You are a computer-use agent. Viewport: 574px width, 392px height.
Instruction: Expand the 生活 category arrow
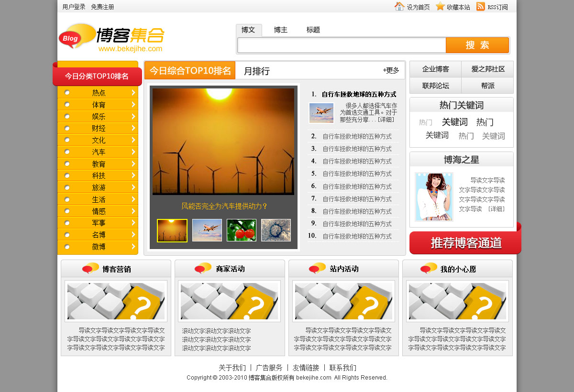(x=133, y=199)
